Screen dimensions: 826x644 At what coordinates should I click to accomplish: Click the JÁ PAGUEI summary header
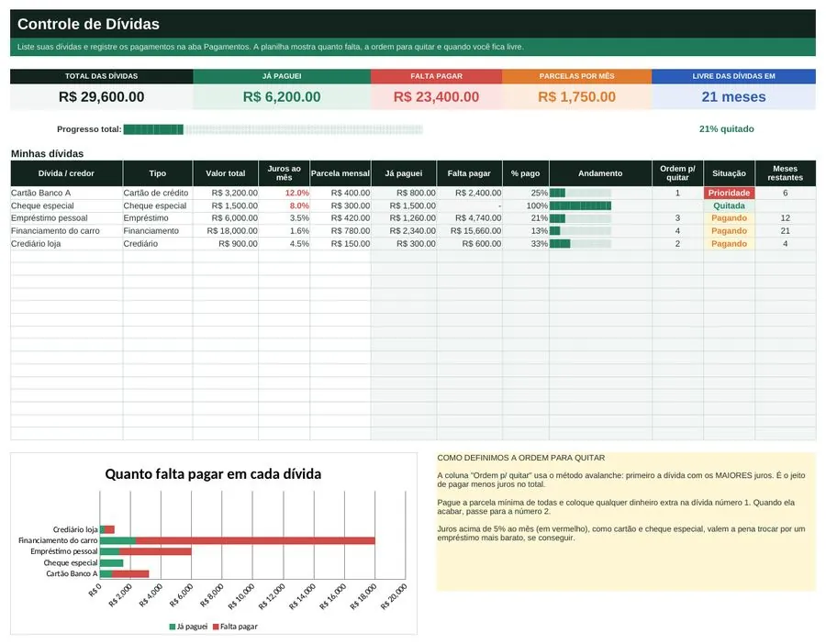tap(282, 76)
